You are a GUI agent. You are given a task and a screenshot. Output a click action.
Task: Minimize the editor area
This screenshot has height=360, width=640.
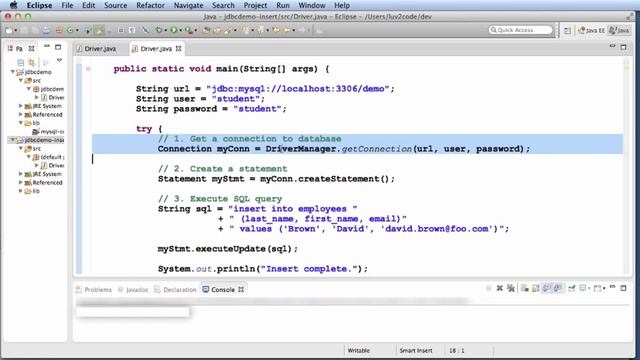612,46
